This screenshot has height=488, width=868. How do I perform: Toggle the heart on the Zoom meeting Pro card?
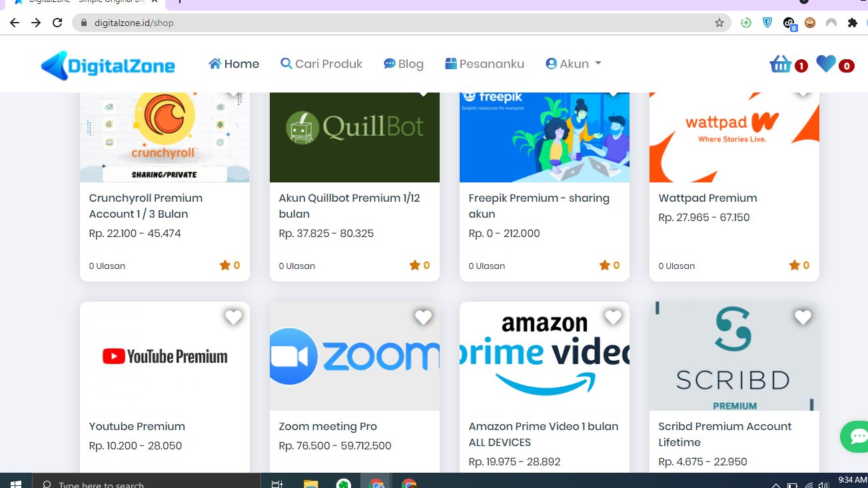coord(423,318)
